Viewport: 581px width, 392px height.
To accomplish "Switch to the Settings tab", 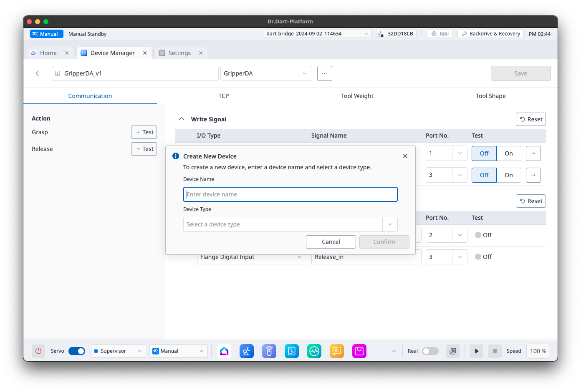I will click(179, 53).
